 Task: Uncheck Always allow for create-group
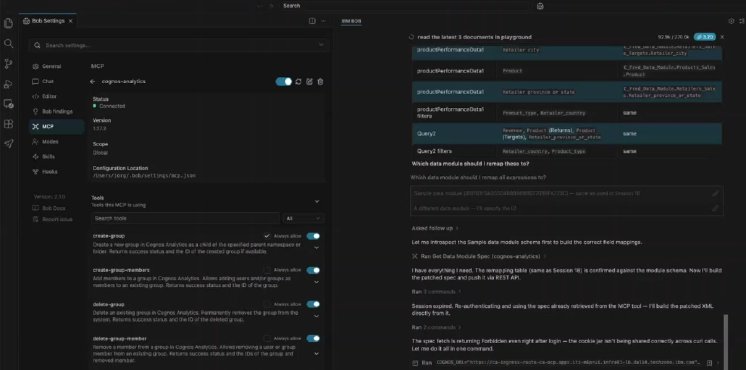click(267, 236)
